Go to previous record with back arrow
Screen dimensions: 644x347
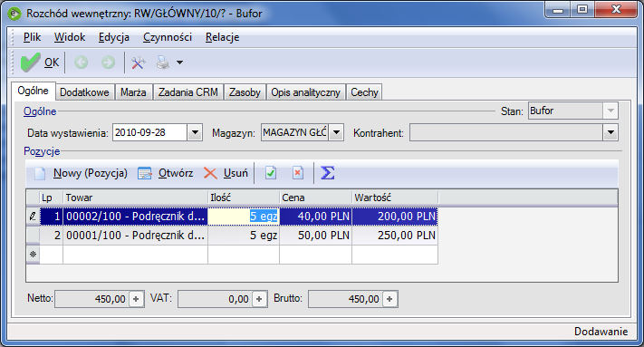tap(81, 63)
